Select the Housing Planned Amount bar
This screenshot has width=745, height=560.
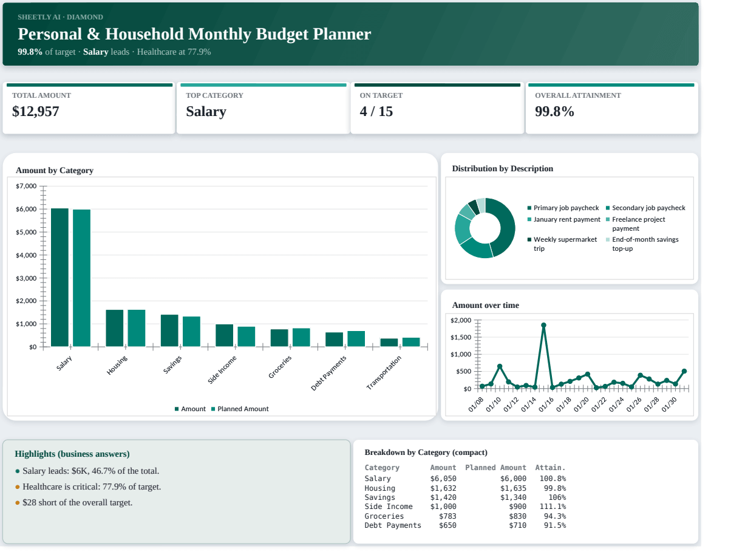(x=136, y=328)
